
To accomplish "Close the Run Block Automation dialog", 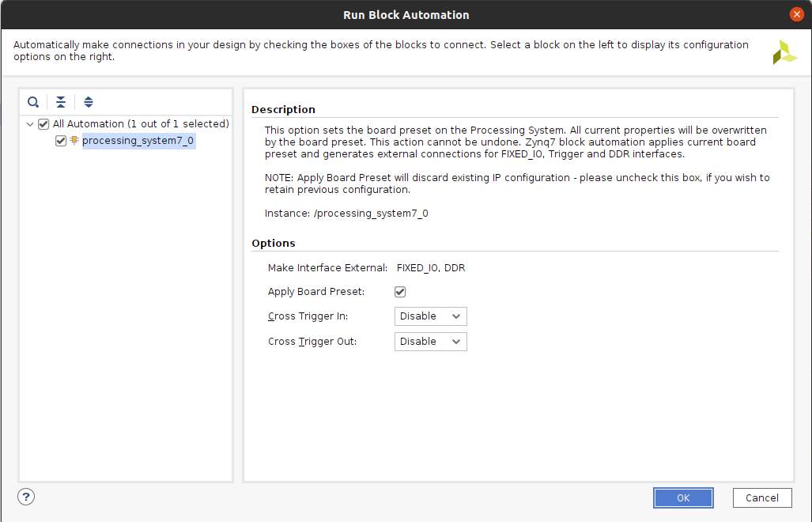I will pos(797,14).
